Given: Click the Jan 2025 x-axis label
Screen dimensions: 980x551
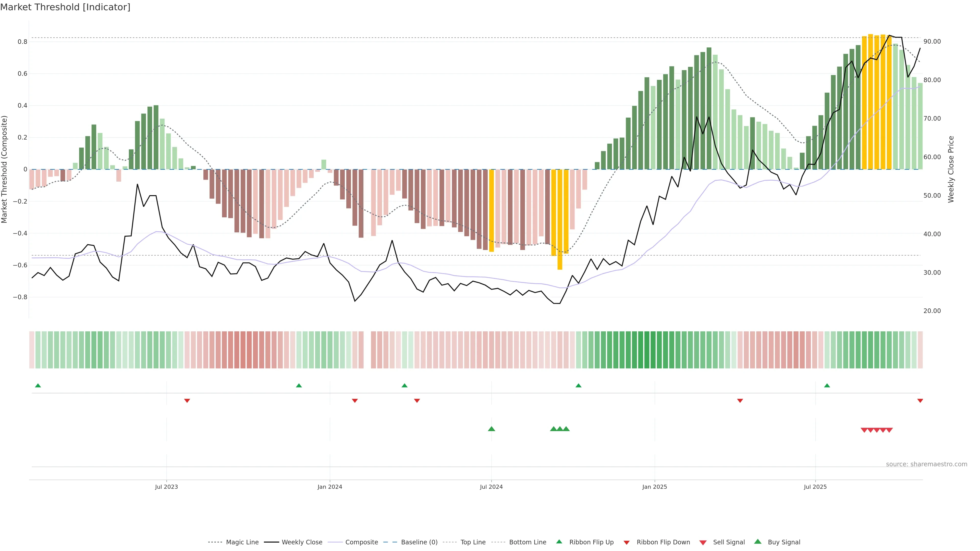Looking at the screenshot, I should (x=654, y=487).
